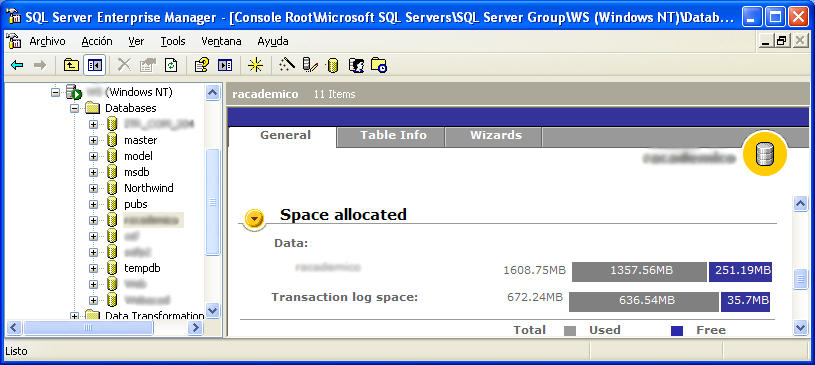815x365 pixels.
Task: Select the highlighted database in the tree
Action: coord(152,220)
